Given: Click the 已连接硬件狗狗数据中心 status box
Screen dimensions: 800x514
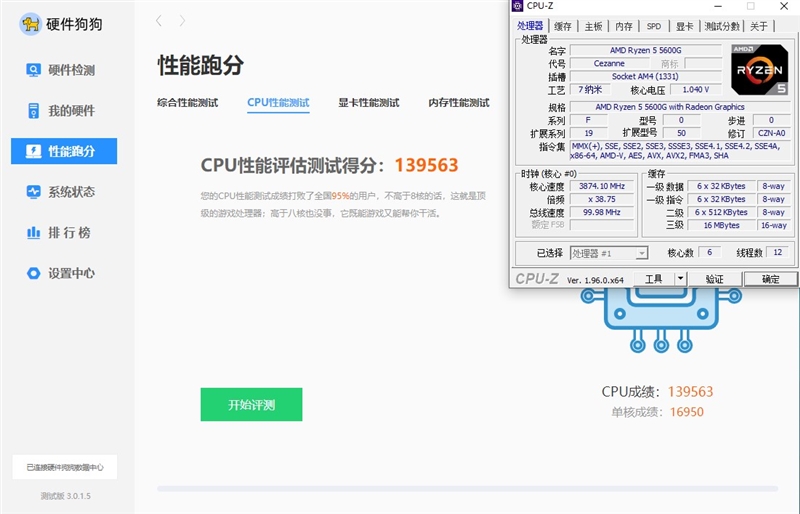Looking at the screenshot, I should point(65,467).
